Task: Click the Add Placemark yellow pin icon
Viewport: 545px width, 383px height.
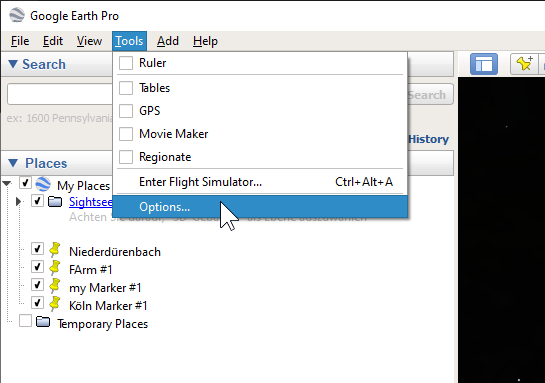Action: tap(524, 64)
